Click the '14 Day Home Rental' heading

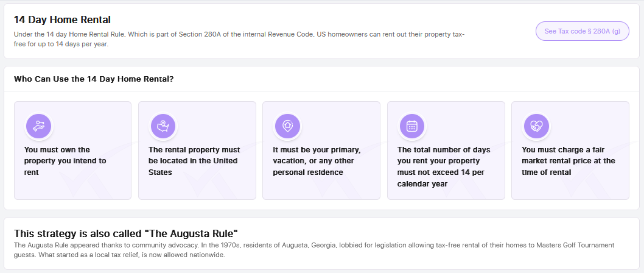(x=63, y=19)
